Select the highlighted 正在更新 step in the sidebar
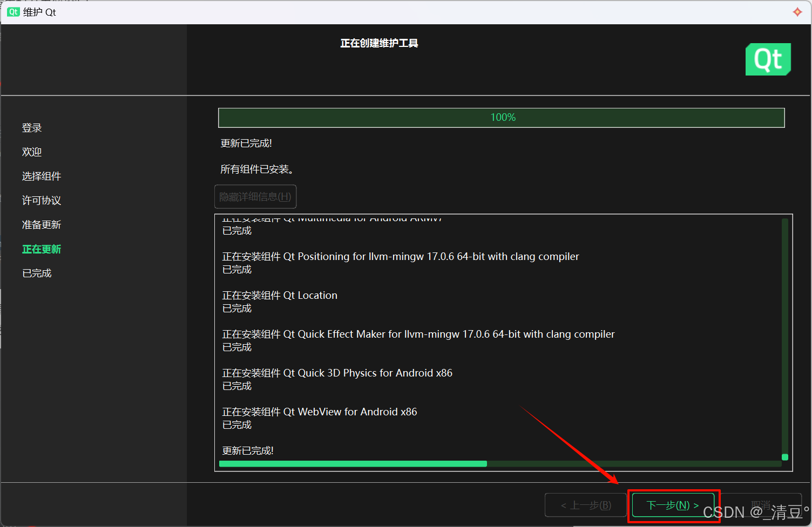The image size is (812, 527). (x=42, y=249)
